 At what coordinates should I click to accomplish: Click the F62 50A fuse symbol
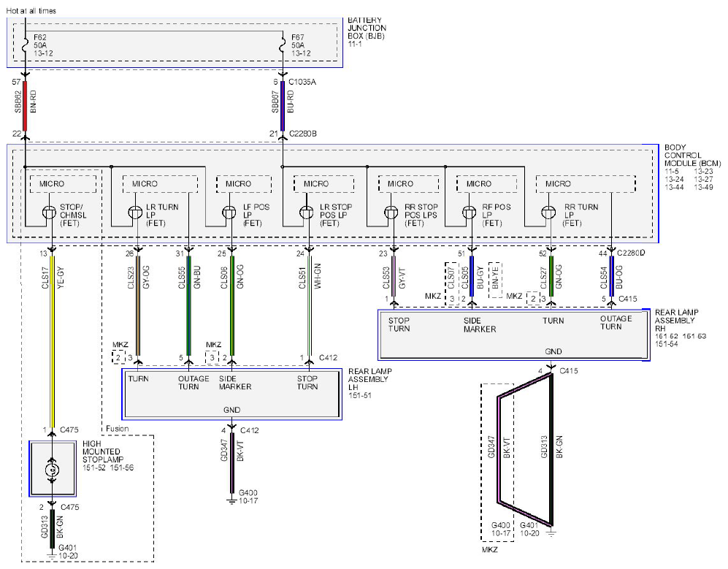[25, 45]
